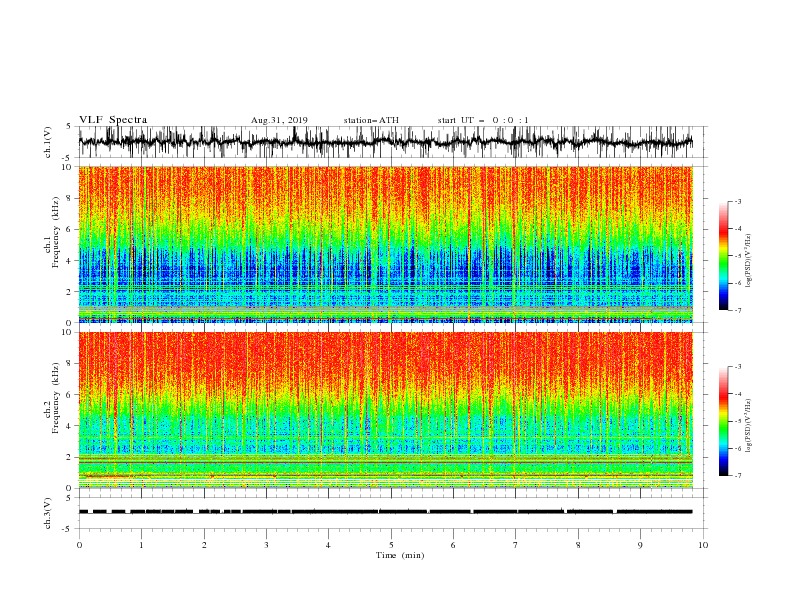Click the time axis tick label "9"
Screen dimensions: 792x612
(640, 545)
